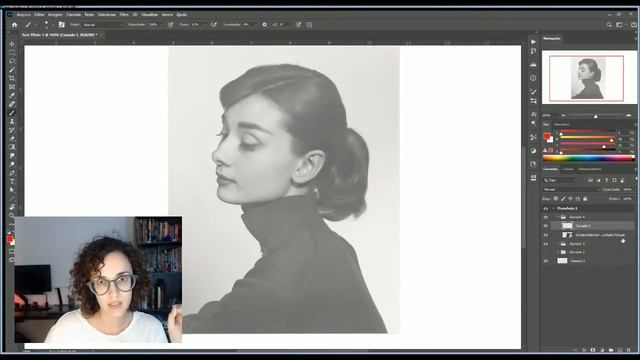
Task: Select the Clone Stamp tool
Action: click(x=12, y=121)
